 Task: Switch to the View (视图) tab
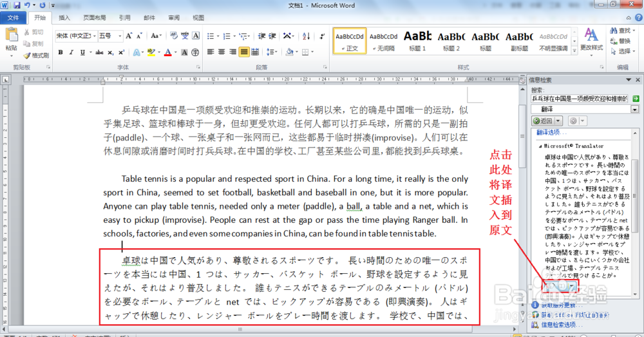pos(198,17)
